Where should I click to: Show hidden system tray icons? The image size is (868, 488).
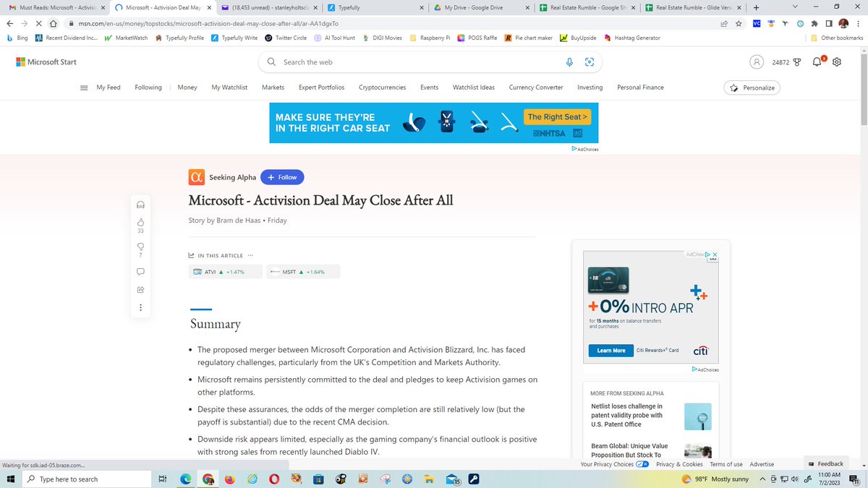763,479
